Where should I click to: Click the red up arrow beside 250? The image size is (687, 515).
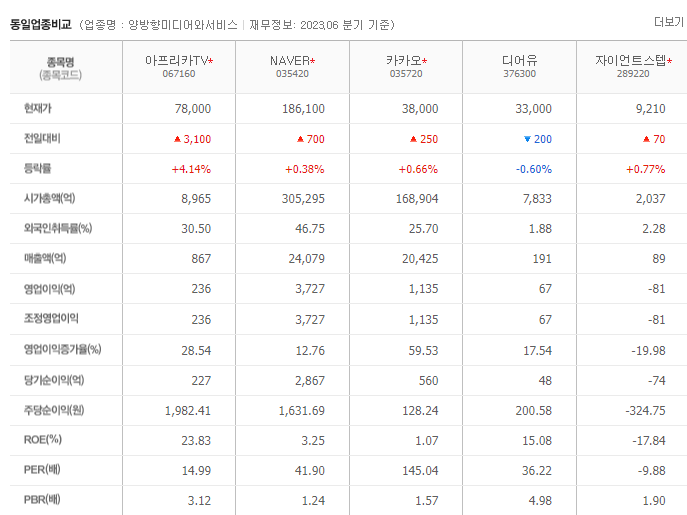(414, 139)
